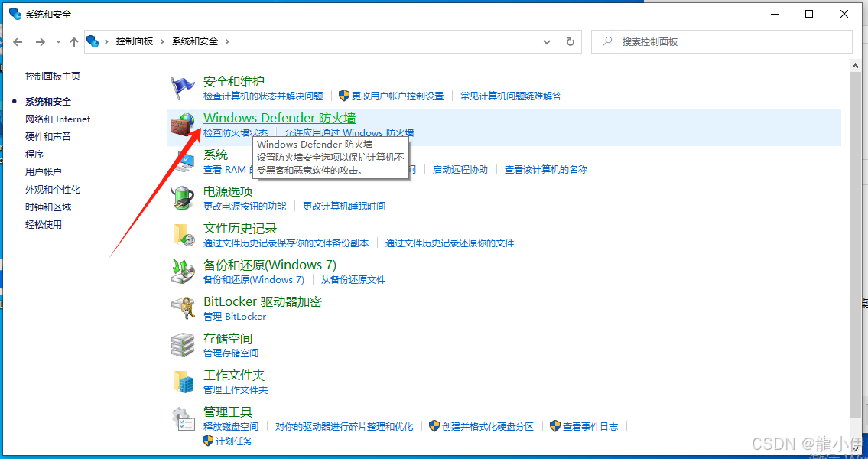Click 通过文件历史记录保存你的文件备份副本 link
The height and width of the screenshot is (459, 868).
(286, 243)
